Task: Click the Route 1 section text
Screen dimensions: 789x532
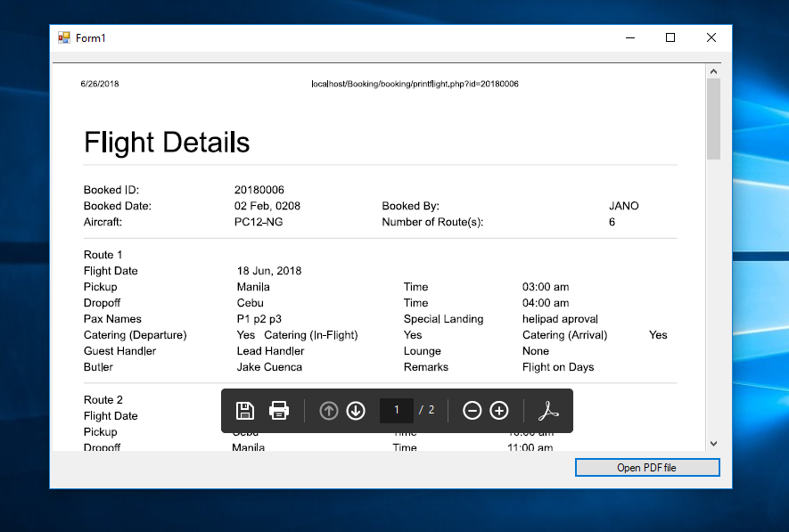Action: pyautogui.click(x=101, y=254)
